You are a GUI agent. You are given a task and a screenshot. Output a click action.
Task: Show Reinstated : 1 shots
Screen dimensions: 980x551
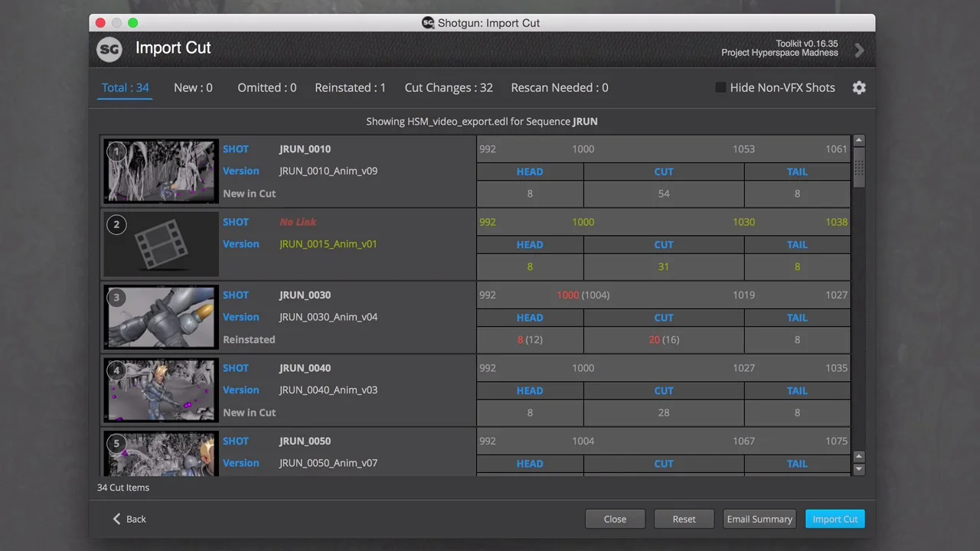pos(350,88)
